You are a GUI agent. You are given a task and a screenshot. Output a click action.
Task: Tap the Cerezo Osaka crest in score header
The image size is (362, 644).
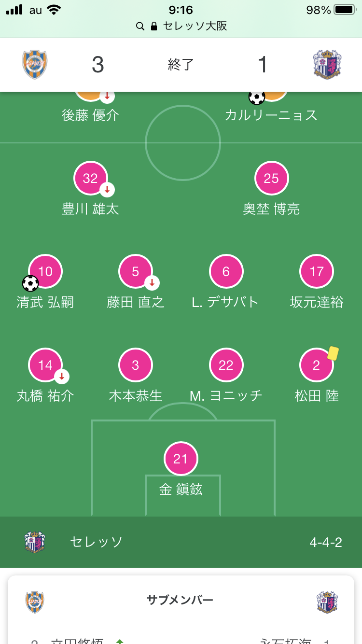click(327, 65)
